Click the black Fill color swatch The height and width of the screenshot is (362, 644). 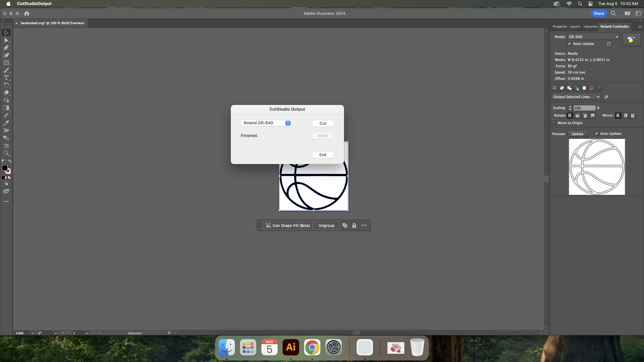click(x=5, y=168)
